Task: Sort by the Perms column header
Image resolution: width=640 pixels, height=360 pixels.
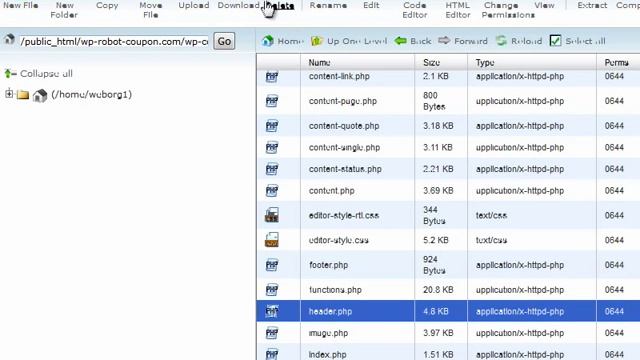Action: [x=617, y=62]
